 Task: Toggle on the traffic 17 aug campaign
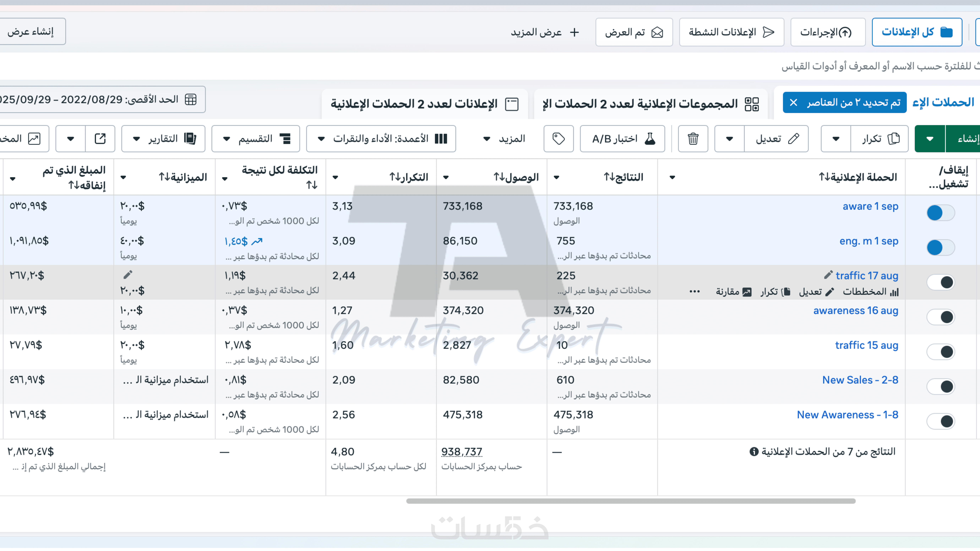[941, 283]
